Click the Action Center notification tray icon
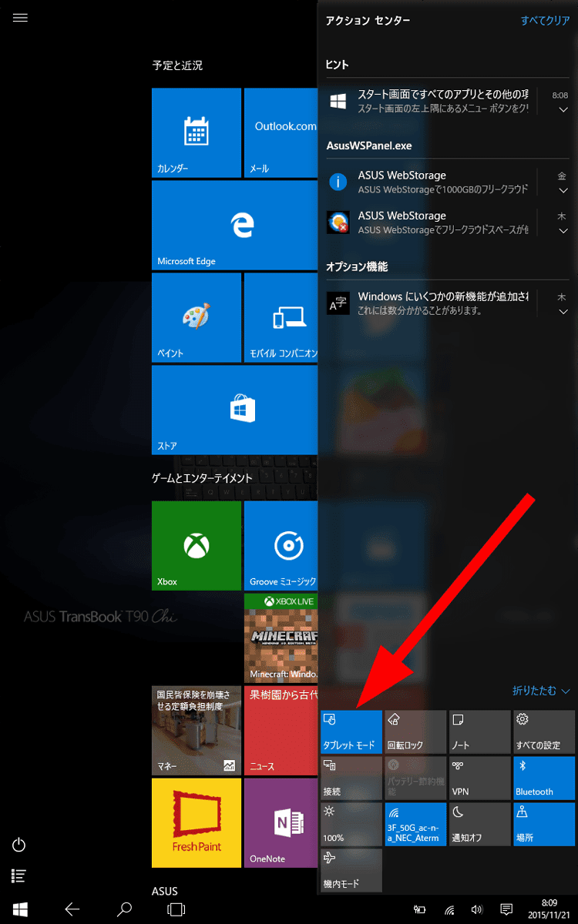Screen dimensions: 578x924 (x=506, y=910)
